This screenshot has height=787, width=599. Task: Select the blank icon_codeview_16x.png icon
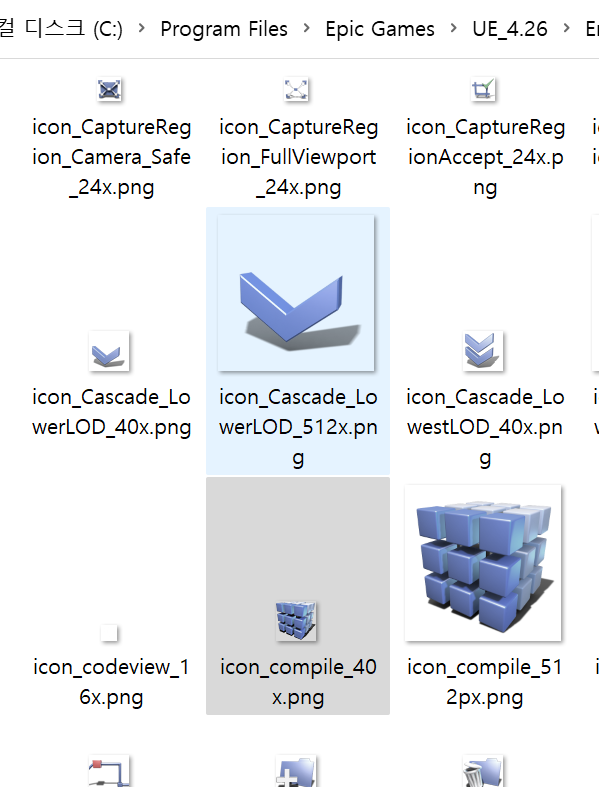click(109, 633)
